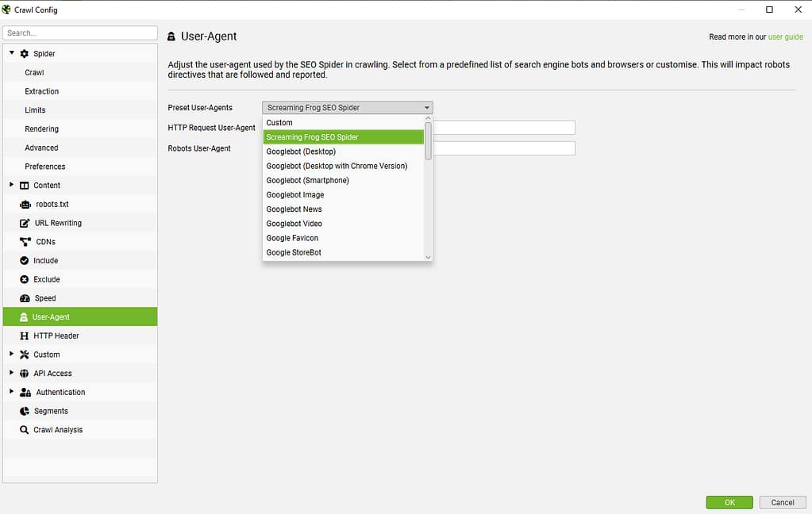Click the Crawl Analysis magnifier icon

[25, 430]
